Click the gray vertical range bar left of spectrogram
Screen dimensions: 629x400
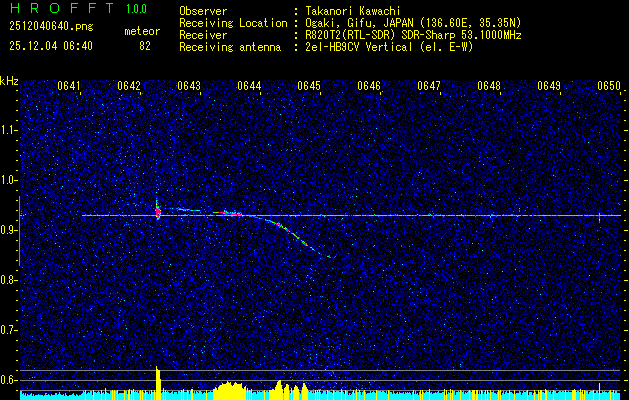coord(19,231)
